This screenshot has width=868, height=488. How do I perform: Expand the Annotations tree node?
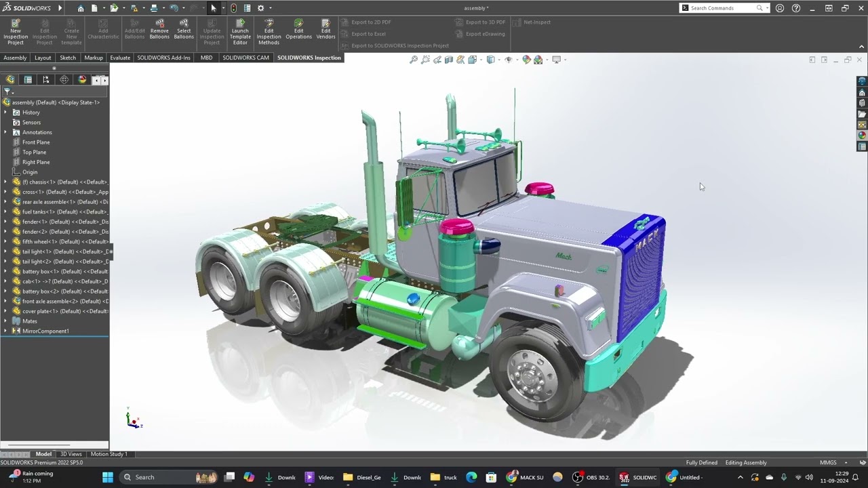tap(5, 132)
